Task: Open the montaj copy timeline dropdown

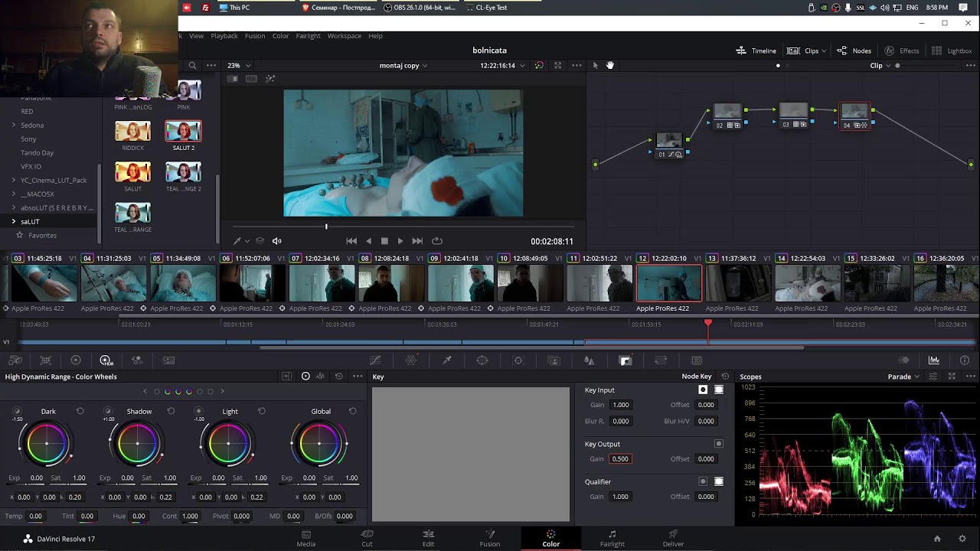Action: click(403, 66)
